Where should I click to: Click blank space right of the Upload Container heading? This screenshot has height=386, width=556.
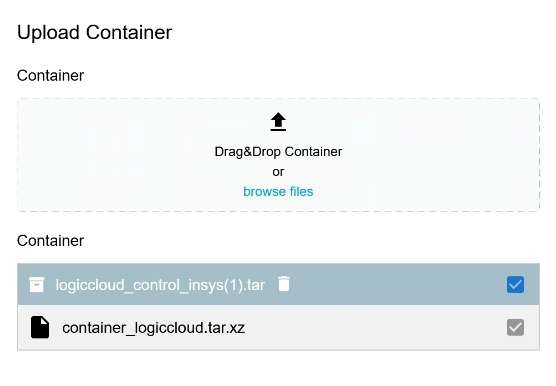(x=355, y=33)
